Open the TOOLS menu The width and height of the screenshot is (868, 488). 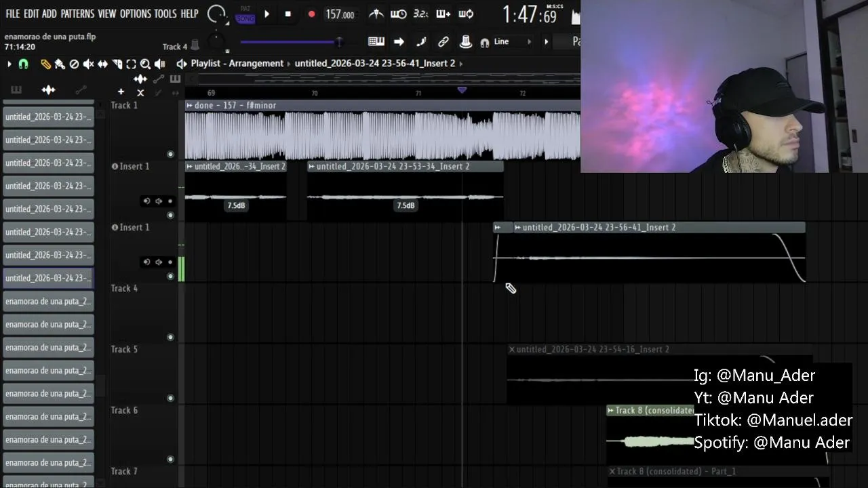[x=165, y=14]
